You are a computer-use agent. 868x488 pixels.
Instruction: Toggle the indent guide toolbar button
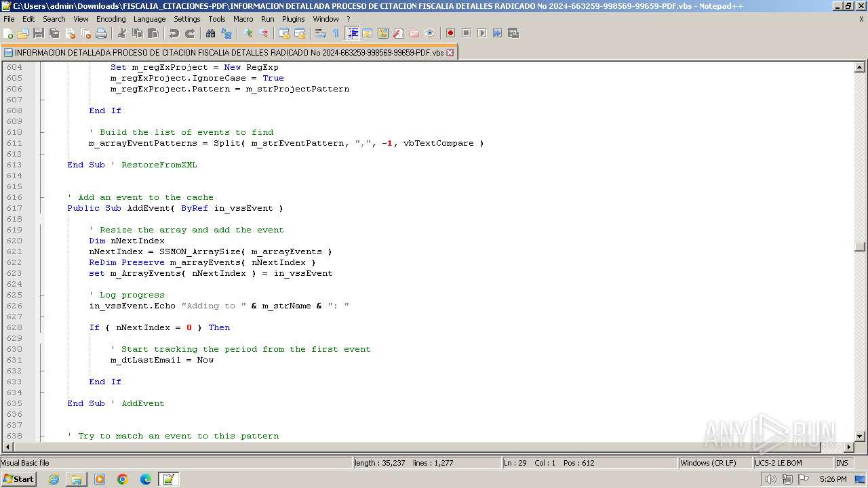point(352,33)
